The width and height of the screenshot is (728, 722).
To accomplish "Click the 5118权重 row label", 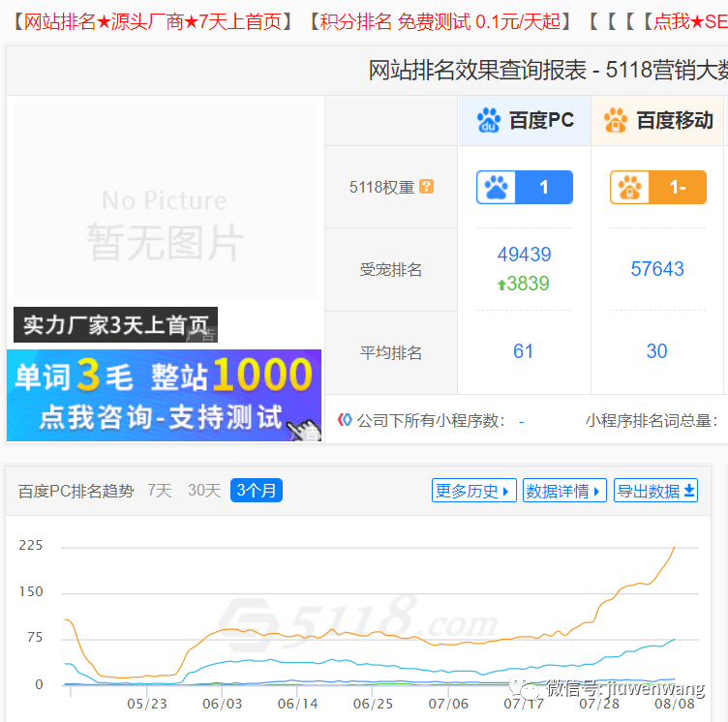I will coord(381,187).
